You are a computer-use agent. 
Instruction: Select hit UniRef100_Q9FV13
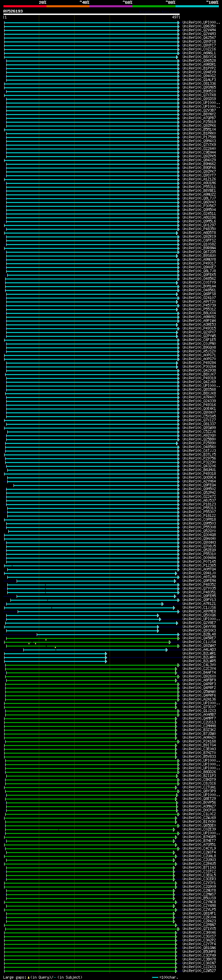click(x=199, y=600)
